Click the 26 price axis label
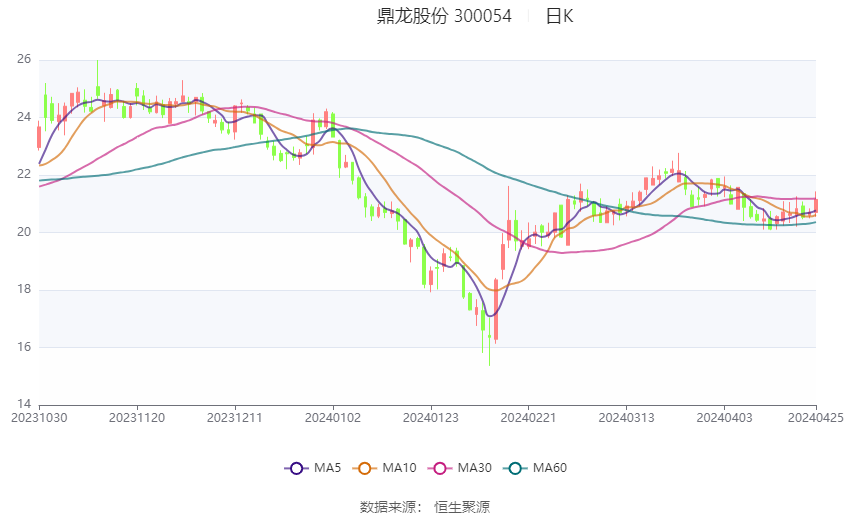Image resolution: width=850 pixels, height=517 pixels. pyautogui.click(x=24, y=59)
